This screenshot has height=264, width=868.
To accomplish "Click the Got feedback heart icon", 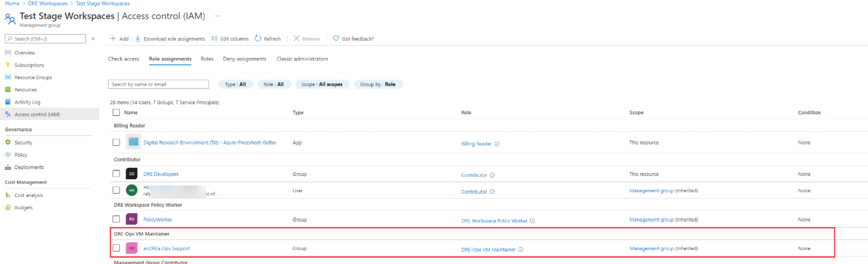I will point(336,39).
